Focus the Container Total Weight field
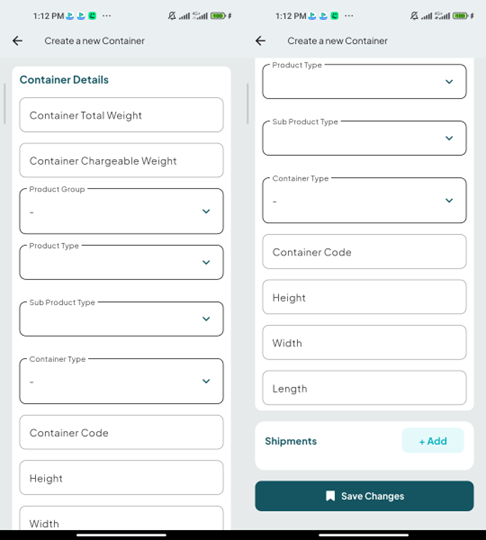486x540 pixels. click(121, 115)
